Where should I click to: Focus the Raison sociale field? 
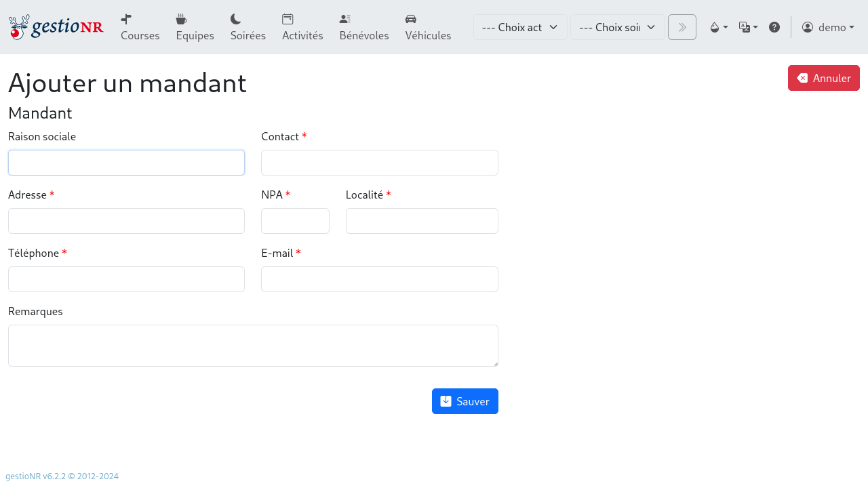(x=126, y=163)
